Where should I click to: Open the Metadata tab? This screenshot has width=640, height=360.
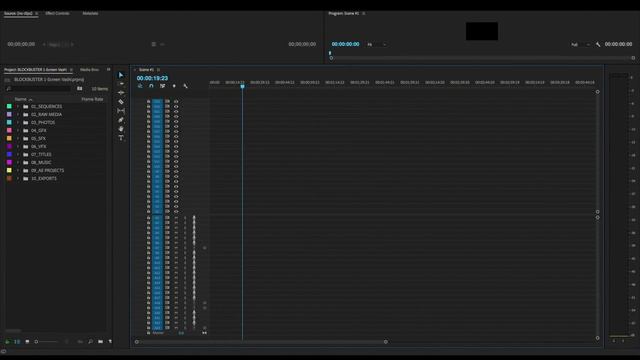click(90, 13)
